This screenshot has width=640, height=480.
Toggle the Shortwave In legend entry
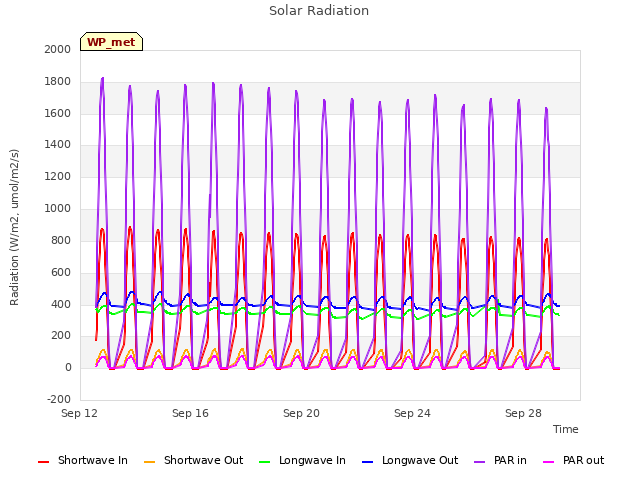click(83, 460)
